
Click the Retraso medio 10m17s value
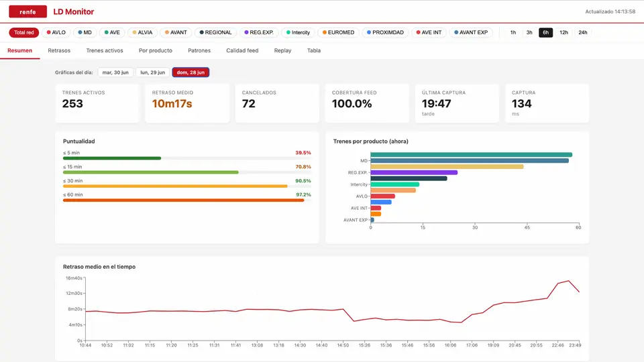172,104
